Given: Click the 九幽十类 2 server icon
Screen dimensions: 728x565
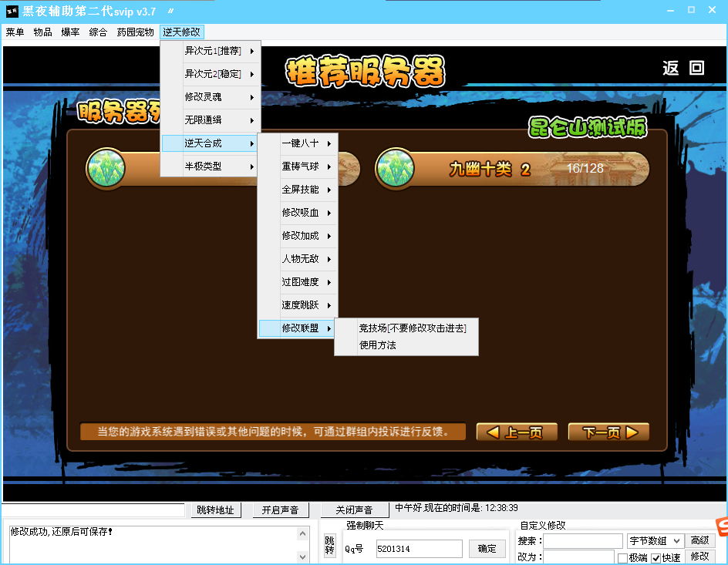Looking at the screenshot, I should click(x=395, y=168).
